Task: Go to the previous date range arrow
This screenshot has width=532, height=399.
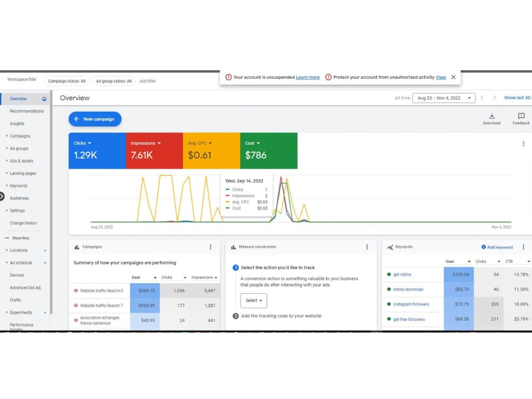Action: [482, 98]
